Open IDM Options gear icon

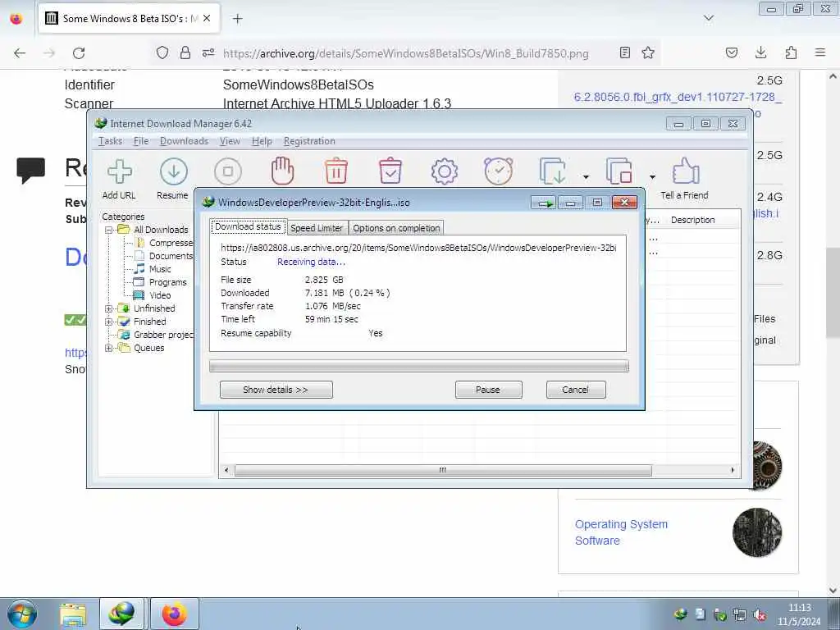point(444,171)
